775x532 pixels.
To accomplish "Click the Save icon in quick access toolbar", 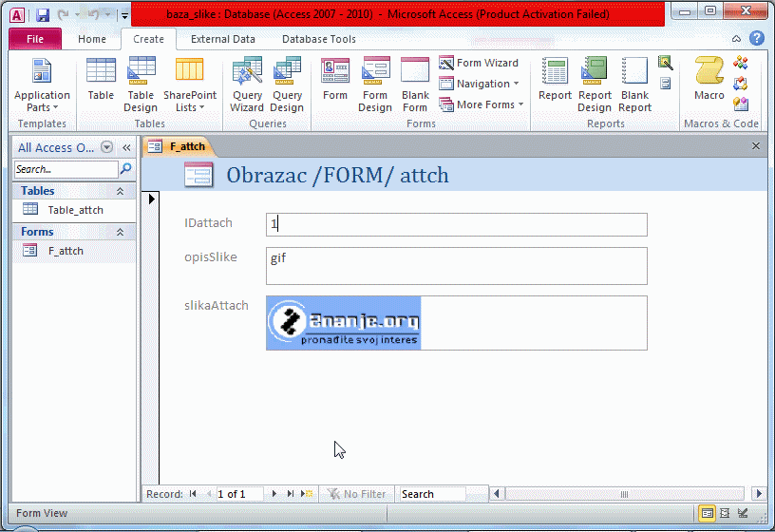I will click(x=43, y=15).
